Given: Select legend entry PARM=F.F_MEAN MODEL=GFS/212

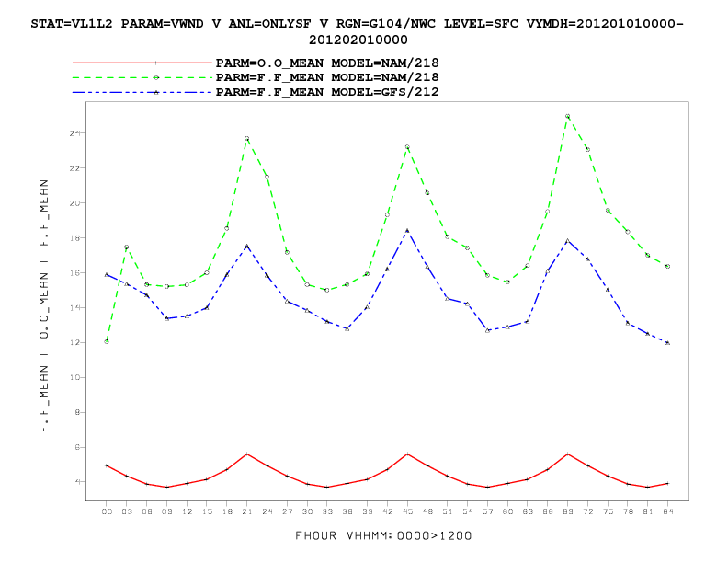Looking at the screenshot, I should tap(327, 92).
